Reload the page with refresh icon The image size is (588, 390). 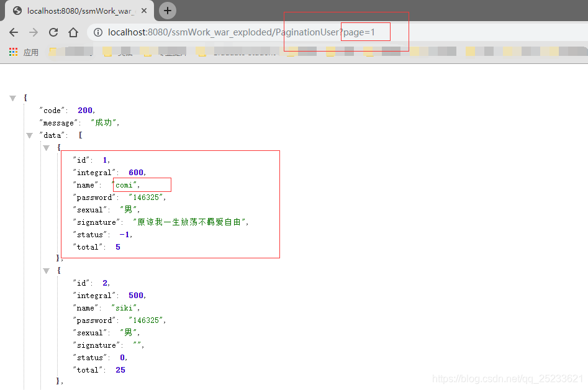click(53, 32)
